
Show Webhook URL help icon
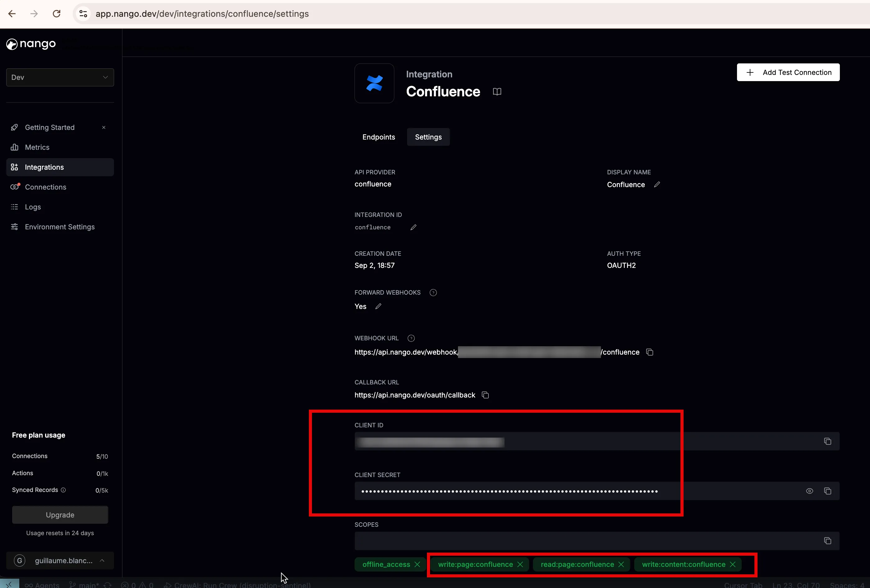tap(411, 338)
